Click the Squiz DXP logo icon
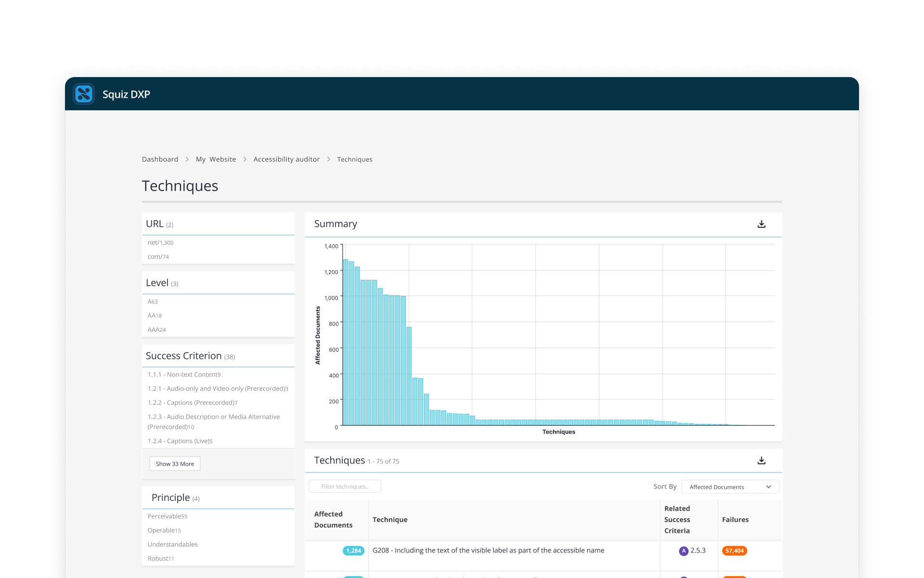 [x=84, y=94]
